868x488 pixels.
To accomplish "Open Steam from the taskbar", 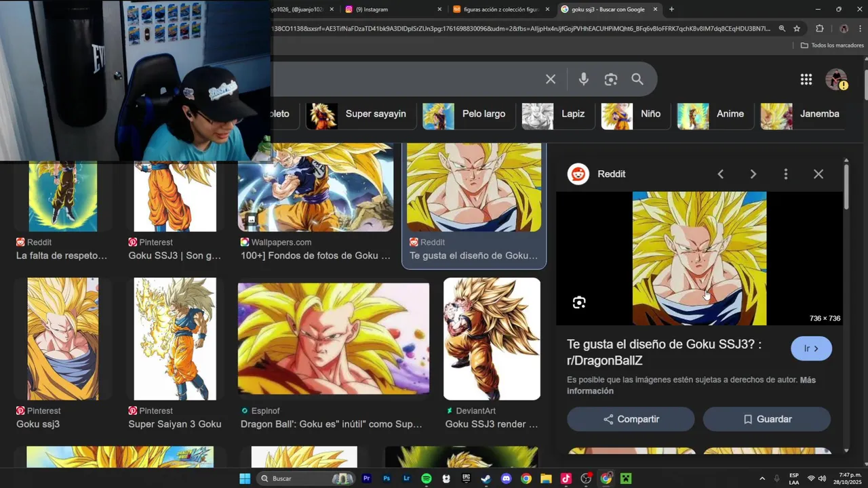I will pyautogui.click(x=486, y=479).
